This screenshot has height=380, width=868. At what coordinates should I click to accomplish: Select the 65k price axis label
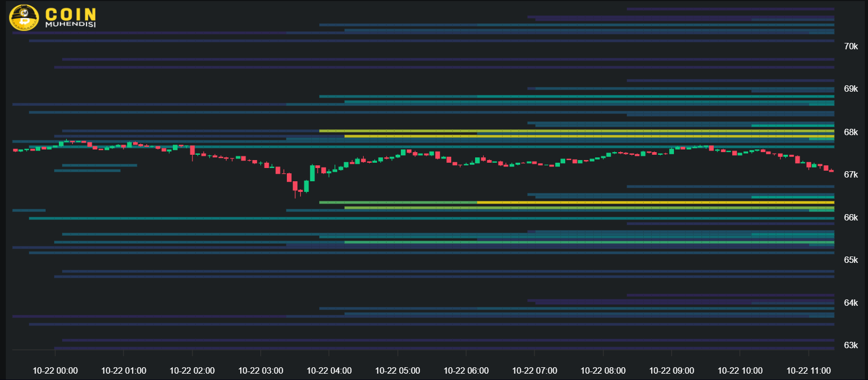[851, 260]
